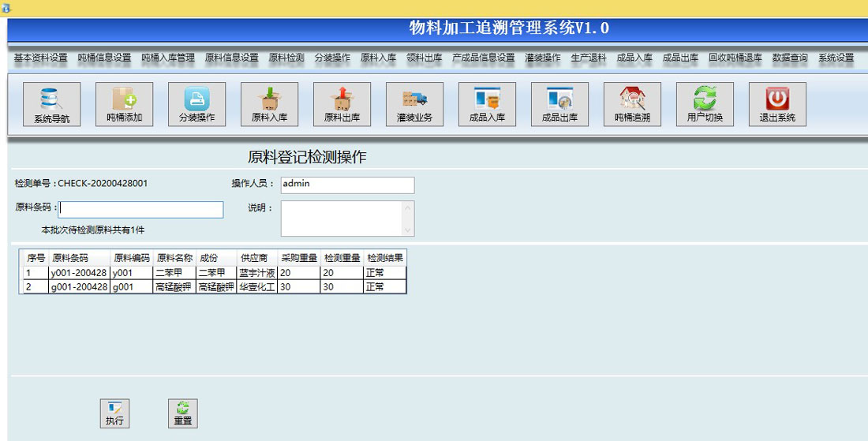Click the 执行 button icon
This screenshot has width=868, height=441.
[x=114, y=413]
